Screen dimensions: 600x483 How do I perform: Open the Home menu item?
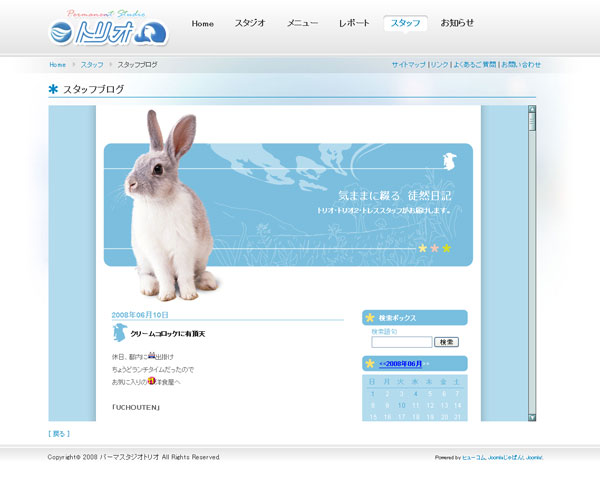(x=202, y=23)
